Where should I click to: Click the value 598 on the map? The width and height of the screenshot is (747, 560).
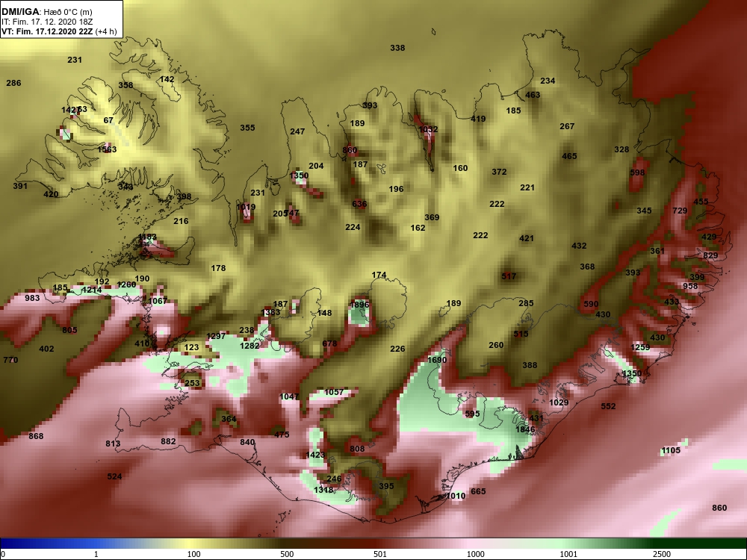637,172
